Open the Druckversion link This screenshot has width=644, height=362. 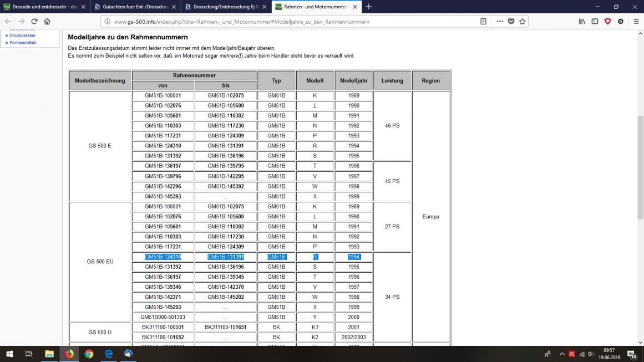(x=22, y=35)
